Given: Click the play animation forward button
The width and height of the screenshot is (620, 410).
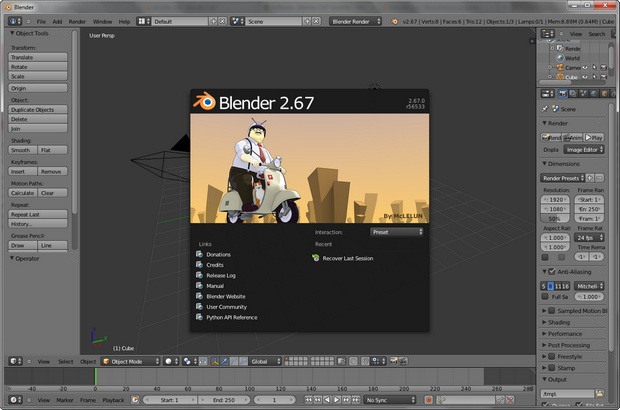Looking at the screenshot, I should (x=336, y=400).
